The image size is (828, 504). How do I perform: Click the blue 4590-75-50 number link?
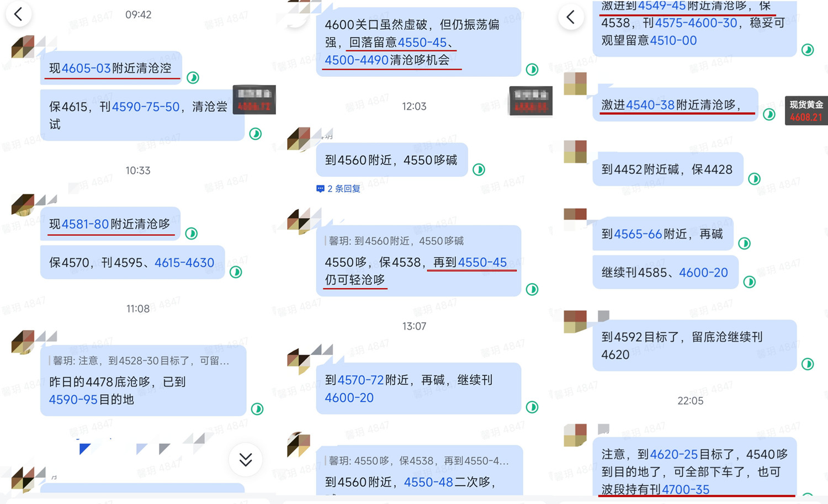point(146,107)
